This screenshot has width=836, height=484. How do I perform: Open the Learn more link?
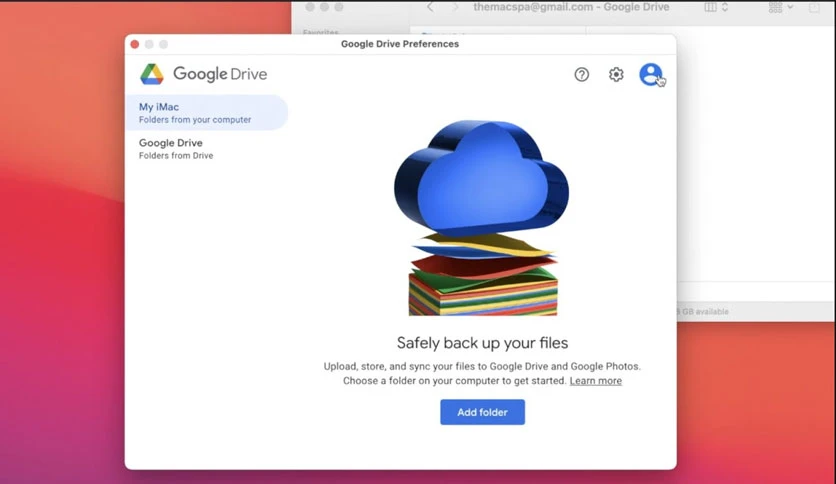596,381
